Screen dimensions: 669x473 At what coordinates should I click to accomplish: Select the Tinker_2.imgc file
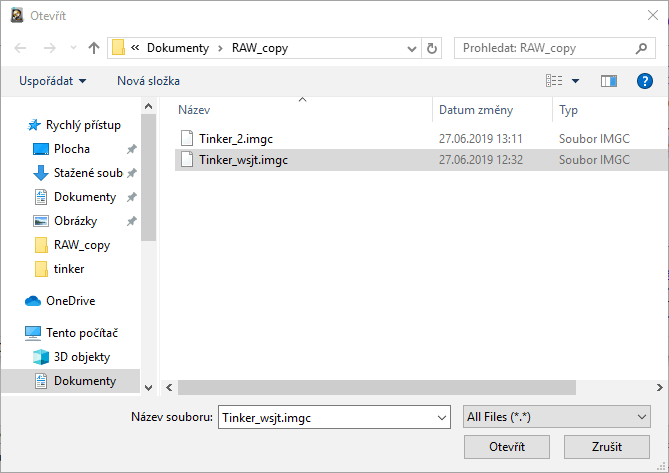(236, 138)
